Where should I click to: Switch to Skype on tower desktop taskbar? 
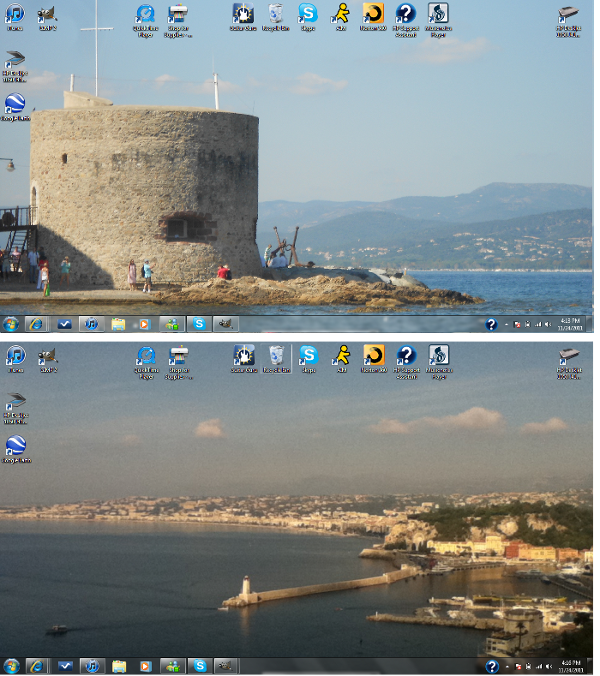coord(199,324)
